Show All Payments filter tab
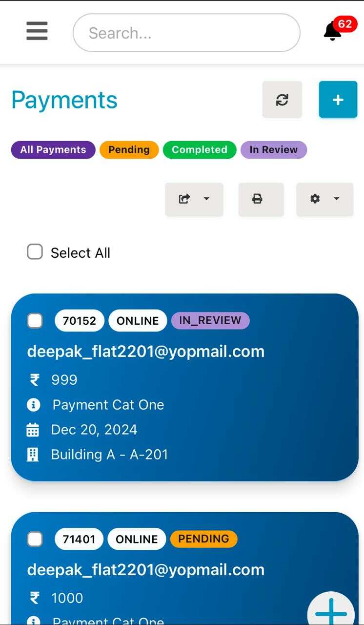Image resolution: width=364 pixels, height=625 pixels. [x=53, y=150]
